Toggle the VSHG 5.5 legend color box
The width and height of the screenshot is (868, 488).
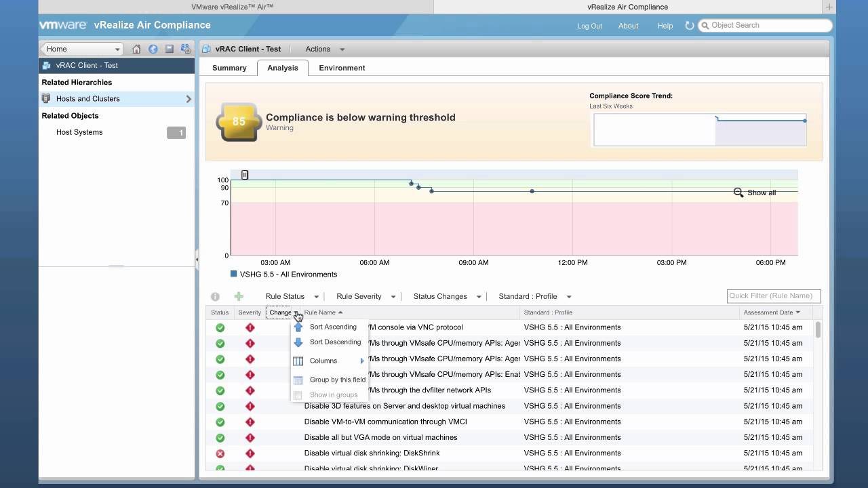coord(234,274)
